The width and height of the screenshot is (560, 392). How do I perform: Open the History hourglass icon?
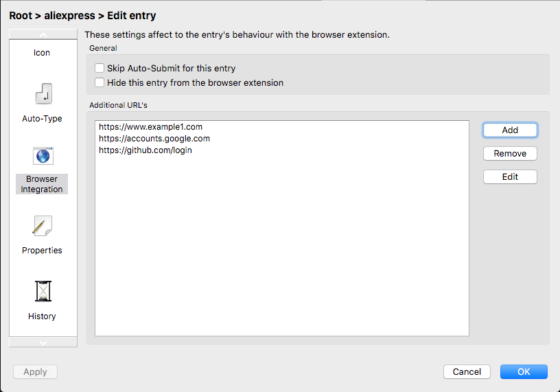point(43,291)
